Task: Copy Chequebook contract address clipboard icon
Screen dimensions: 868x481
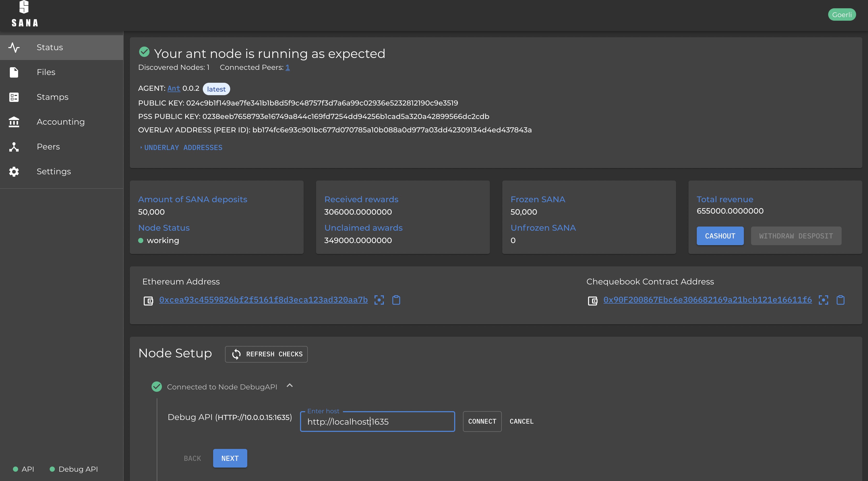Action: click(x=840, y=300)
